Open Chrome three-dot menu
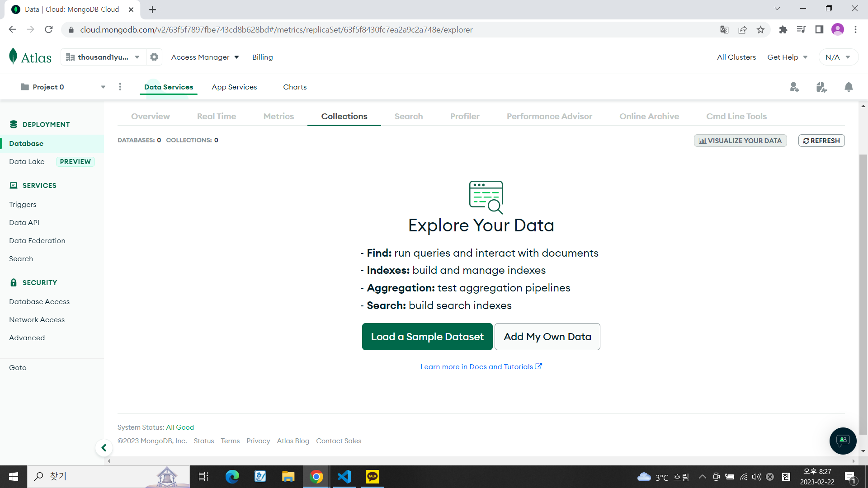868x488 pixels. click(855, 30)
